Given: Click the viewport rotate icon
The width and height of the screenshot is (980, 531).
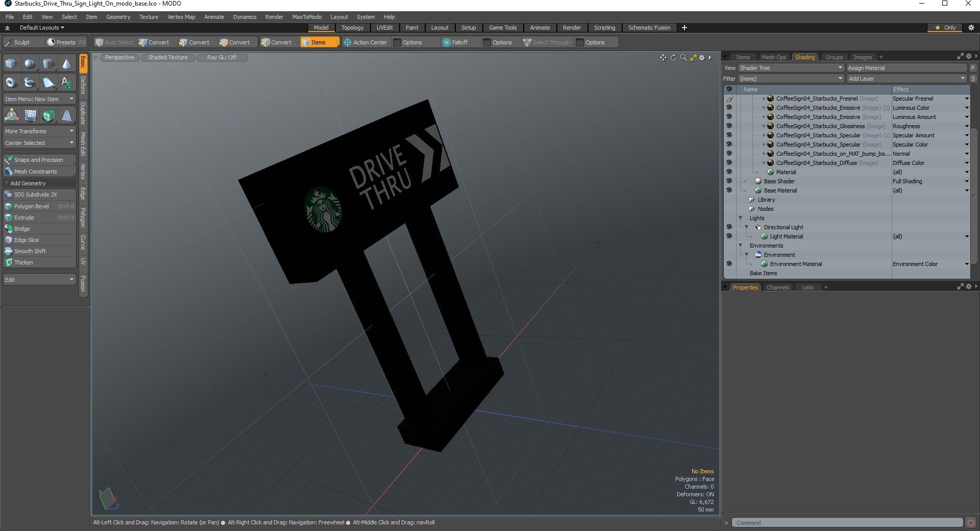Looking at the screenshot, I should click(673, 58).
